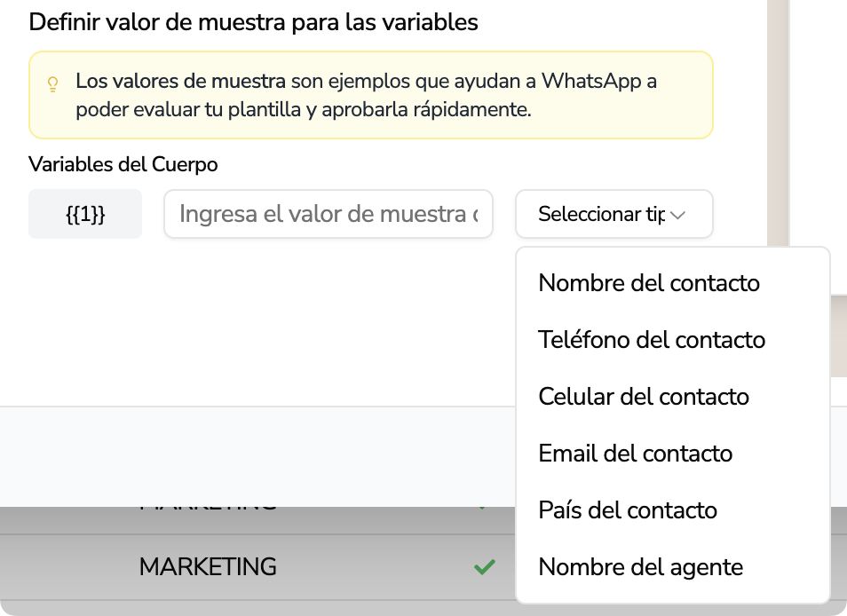Choose Teléfono del contacto option

[x=672, y=340]
